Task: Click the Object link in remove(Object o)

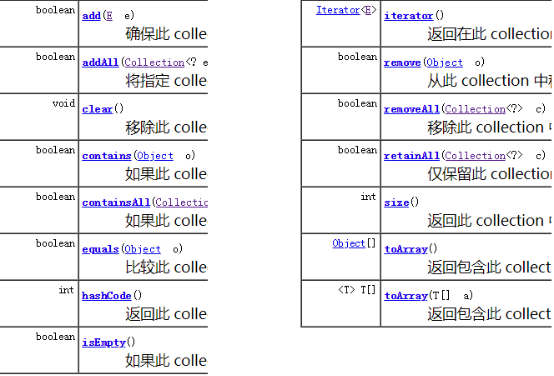Action: tap(444, 63)
